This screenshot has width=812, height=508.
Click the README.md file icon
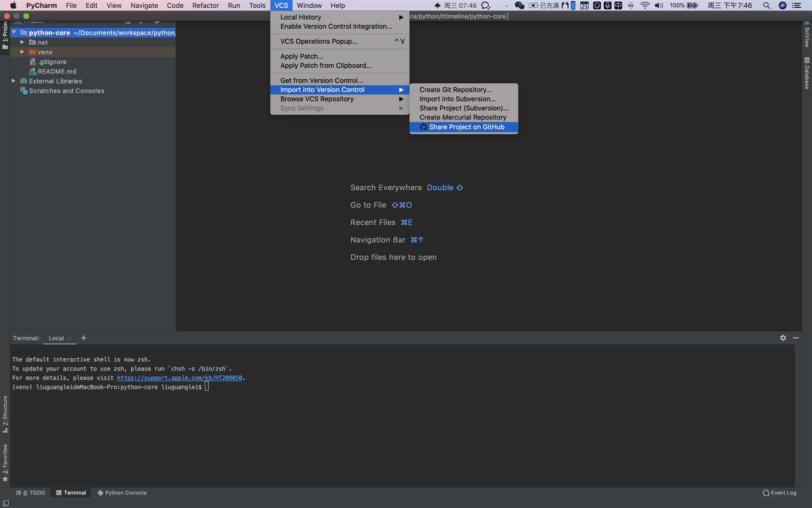point(32,71)
